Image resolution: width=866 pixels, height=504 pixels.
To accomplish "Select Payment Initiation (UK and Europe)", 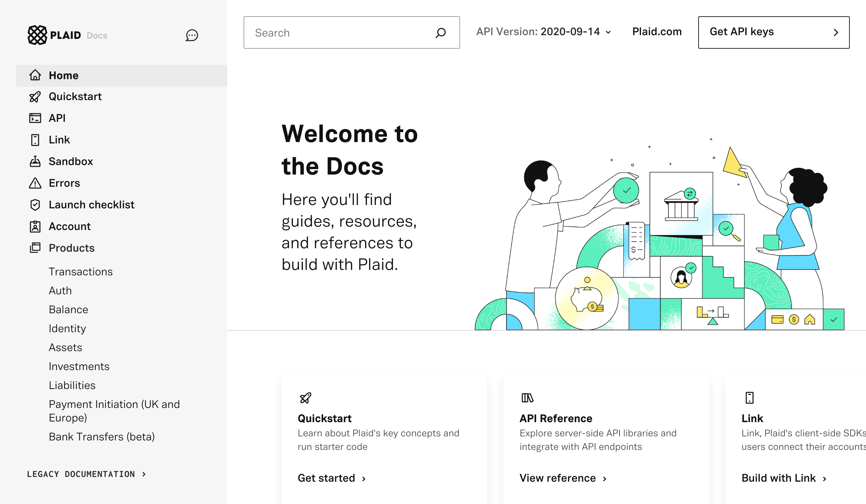I will pyautogui.click(x=114, y=411).
